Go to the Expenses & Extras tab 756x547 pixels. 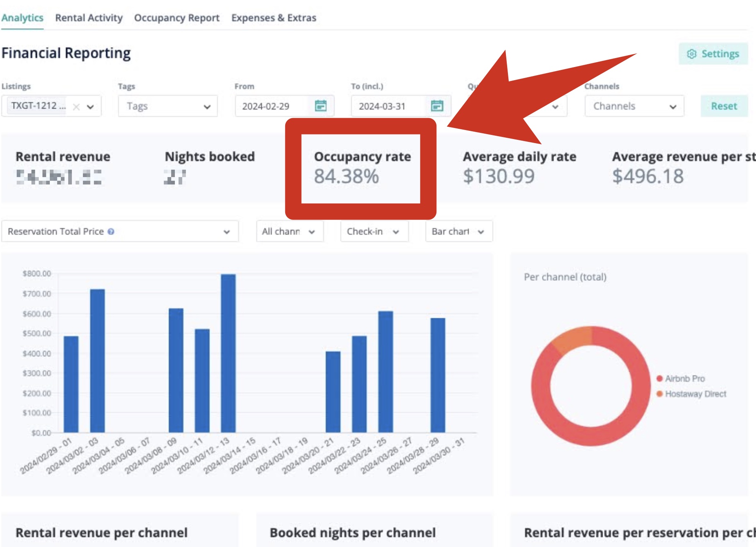click(x=273, y=18)
